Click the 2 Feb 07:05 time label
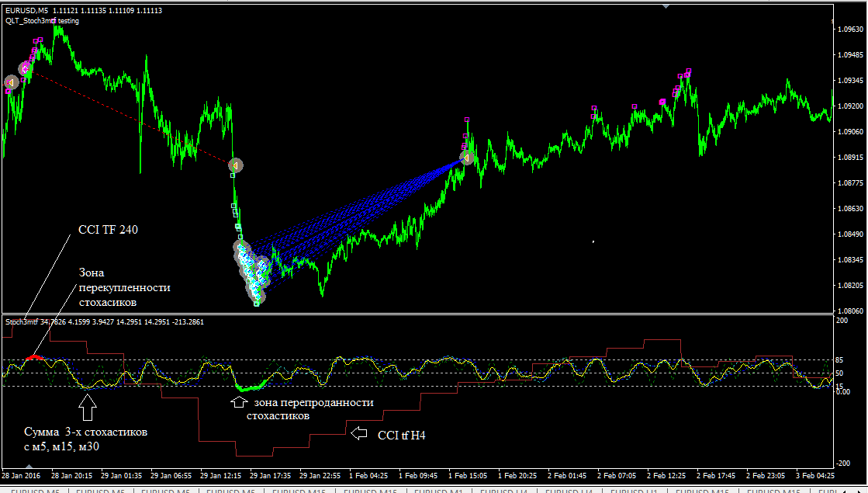Screen dimensions: 868x493 click(617, 475)
